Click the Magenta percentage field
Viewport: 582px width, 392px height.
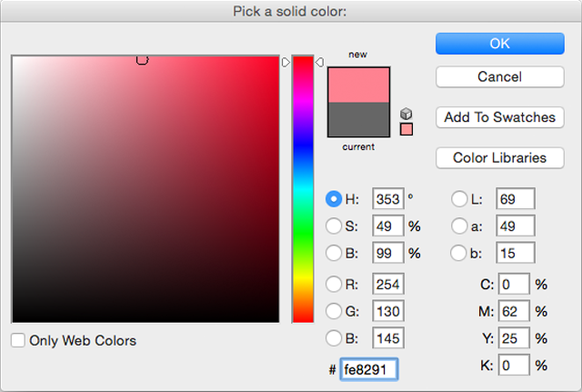point(514,312)
